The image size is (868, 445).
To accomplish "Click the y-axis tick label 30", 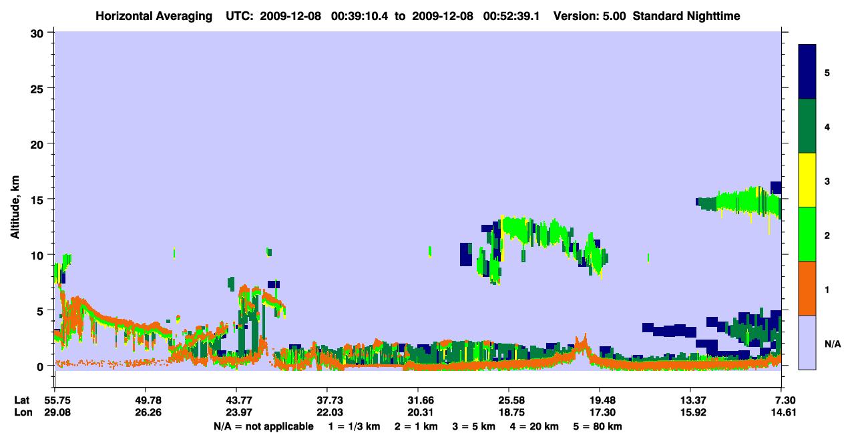I will tap(39, 33).
